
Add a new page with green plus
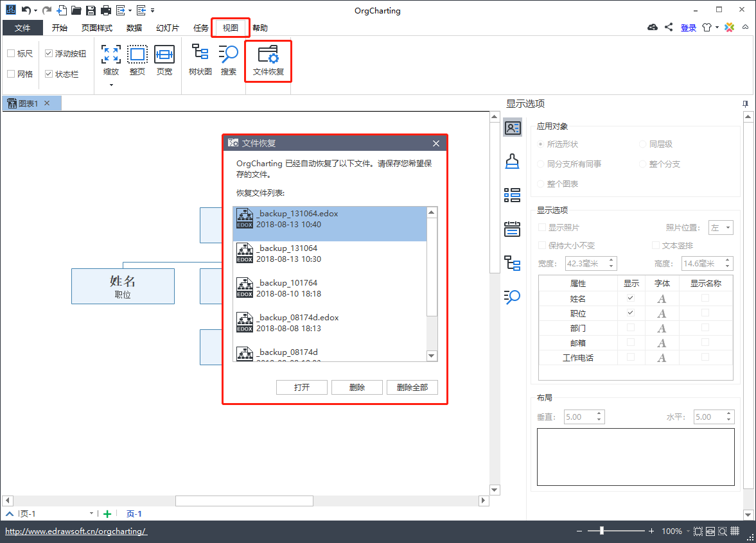click(107, 514)
